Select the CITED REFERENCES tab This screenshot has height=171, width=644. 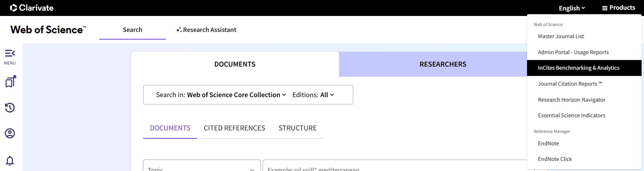click(234, 128)
